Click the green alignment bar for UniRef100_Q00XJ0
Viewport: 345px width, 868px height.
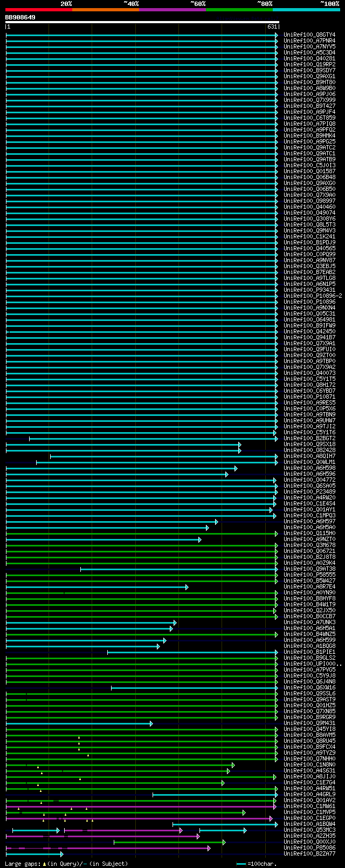(x=169, y=842)
